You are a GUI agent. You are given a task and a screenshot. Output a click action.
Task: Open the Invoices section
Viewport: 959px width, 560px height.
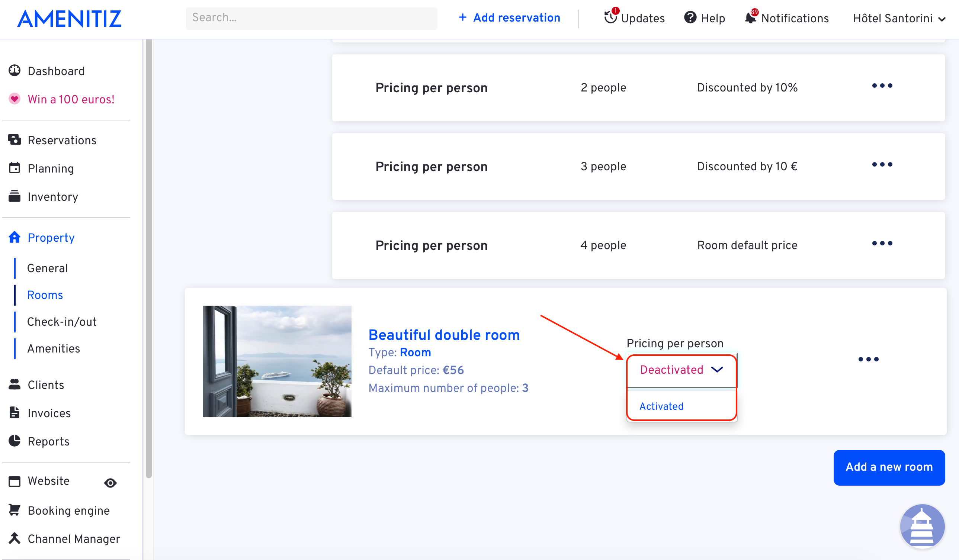49,413
